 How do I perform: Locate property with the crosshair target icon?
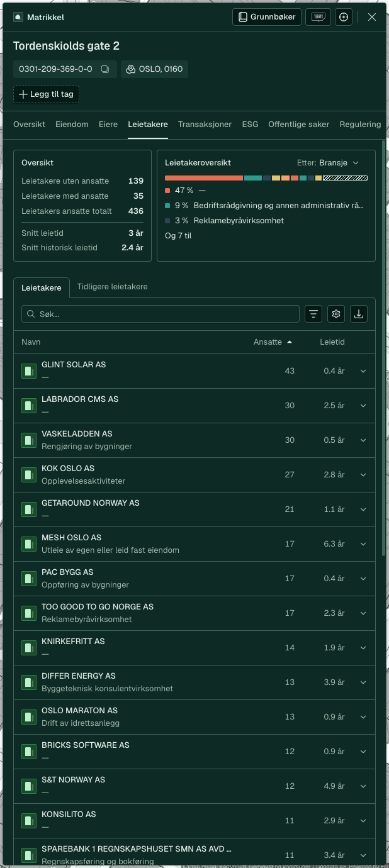click(x=344, y=17)
